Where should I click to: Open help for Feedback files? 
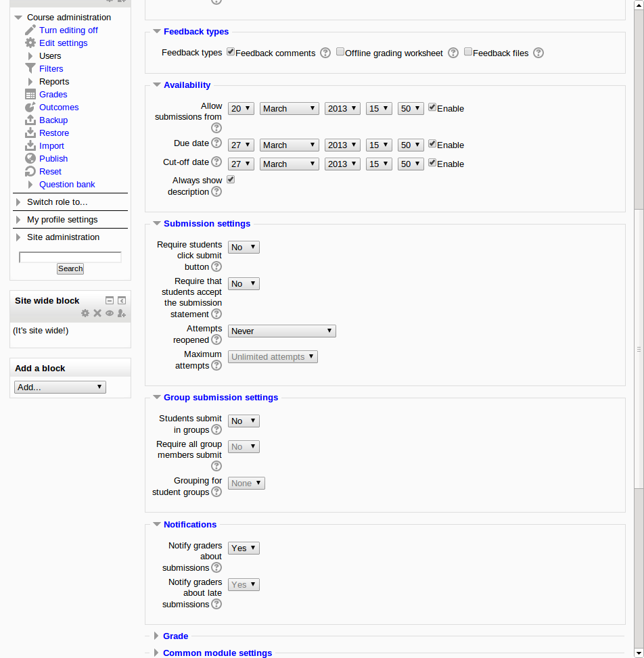tap(538, 53)
